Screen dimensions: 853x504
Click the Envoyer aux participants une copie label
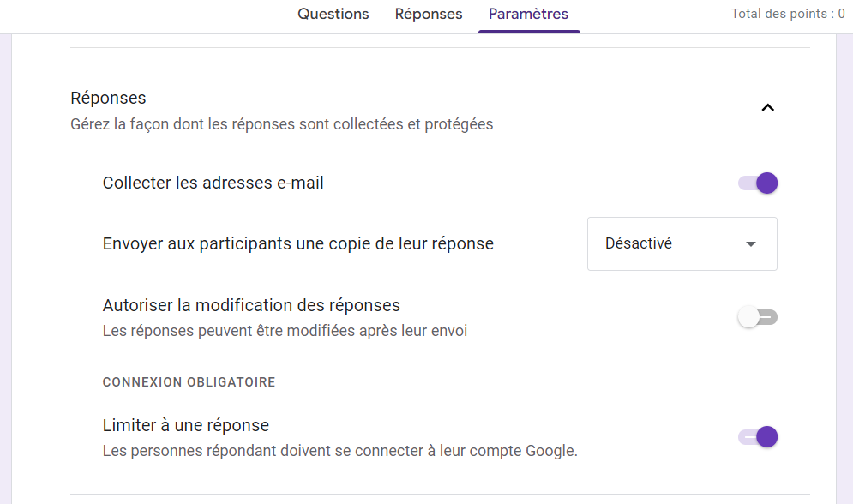[x=297, y=243]
